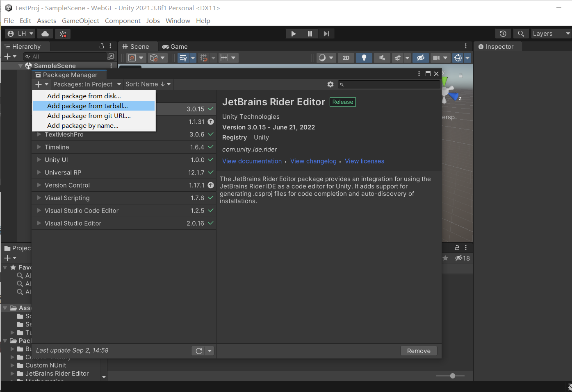Open the View licenses link
Image resolution: width=572 pixels, height=392 pixels.
364,161
